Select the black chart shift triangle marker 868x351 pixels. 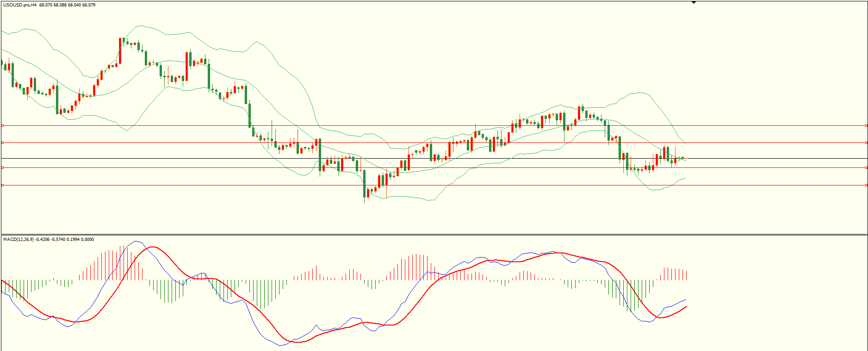(694, 2)
